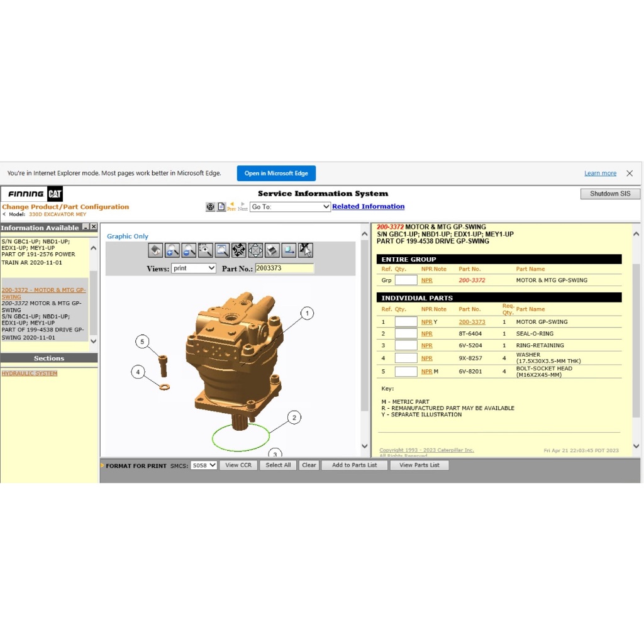Click the Learn more link

coord(600,174)
